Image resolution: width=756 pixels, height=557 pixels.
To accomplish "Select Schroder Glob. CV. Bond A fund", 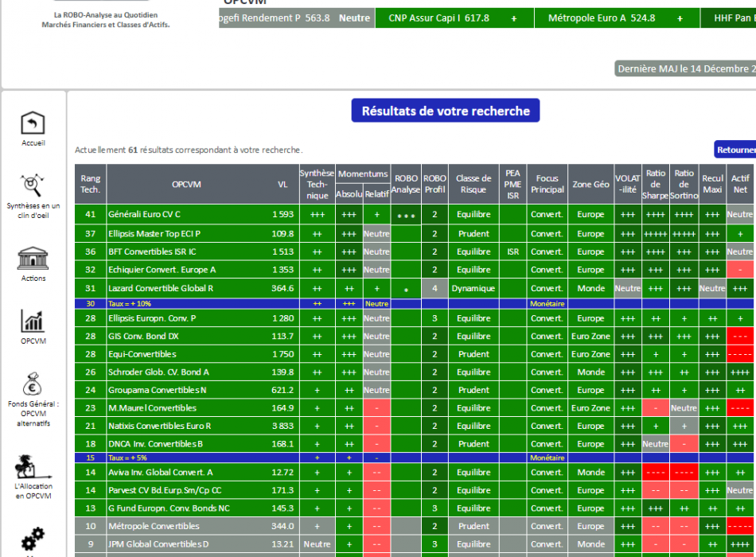I will [x=158, y=372].
